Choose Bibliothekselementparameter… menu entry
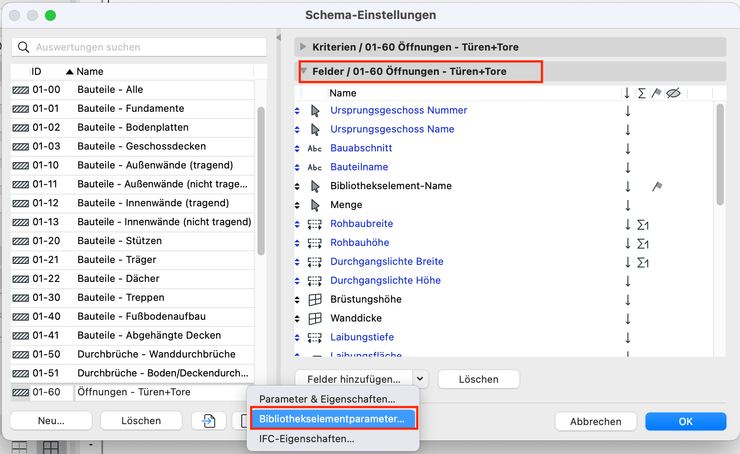The image size is (740, 454). [332, 419]
